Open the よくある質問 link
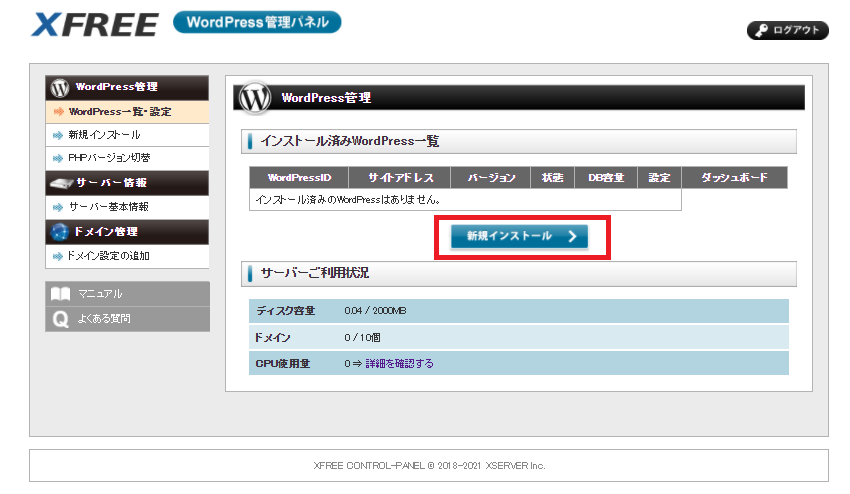The image size is (850, 494). point(127,319)
